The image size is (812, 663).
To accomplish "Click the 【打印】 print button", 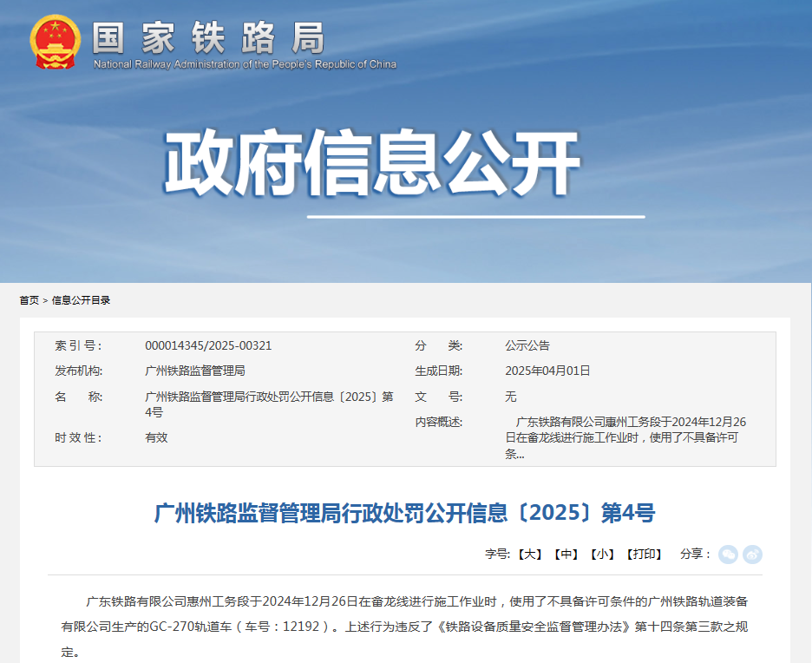I will pyautogui.click(x=644, y=555).
